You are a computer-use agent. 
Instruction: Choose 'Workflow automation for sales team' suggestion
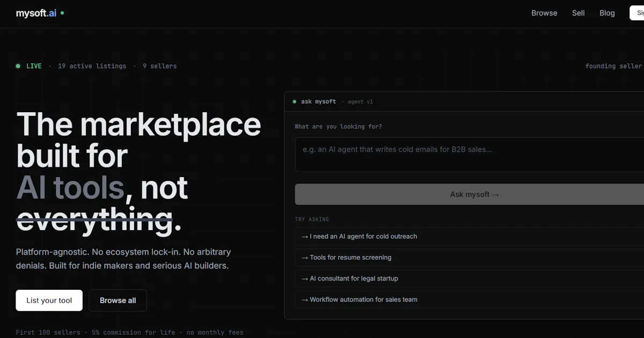pyautogui.click(x=470, y=299)
